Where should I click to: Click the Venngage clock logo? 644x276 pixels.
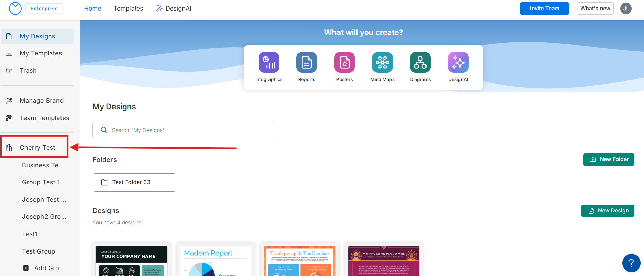[x=15, y=9]
